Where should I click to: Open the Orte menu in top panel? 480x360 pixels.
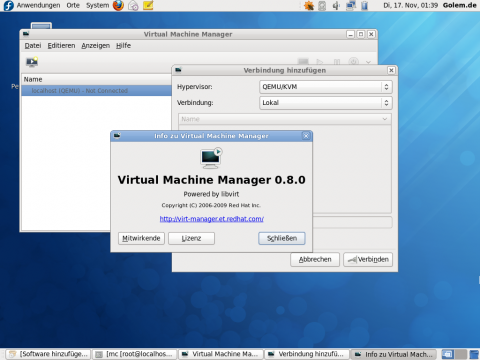click(x=73, y=5)
